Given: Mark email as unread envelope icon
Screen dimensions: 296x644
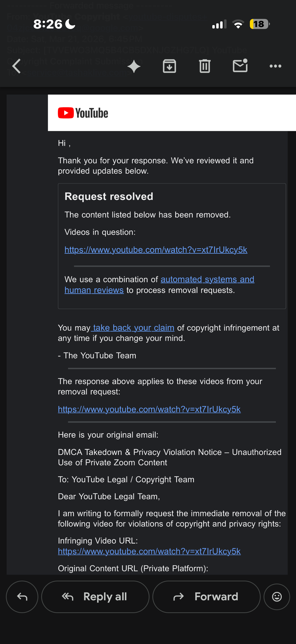Looking at the screenshot, I should coord(240,66).
